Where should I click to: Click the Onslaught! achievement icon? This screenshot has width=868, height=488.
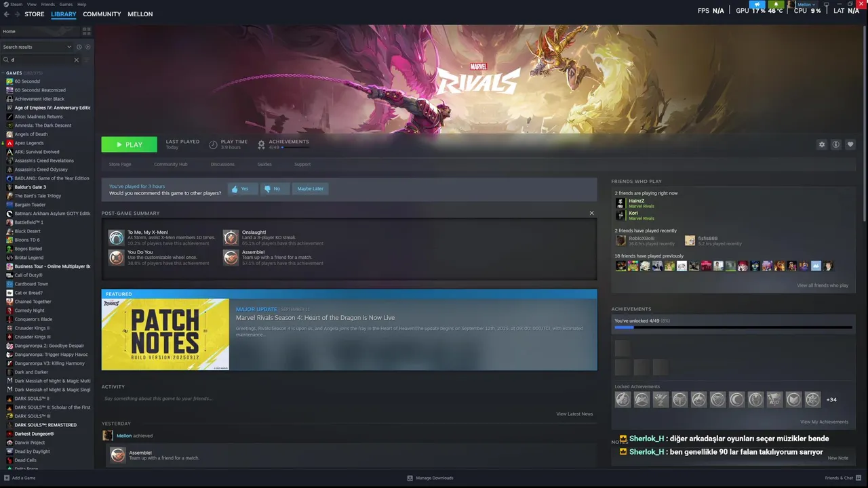click(x=231, y=237)
